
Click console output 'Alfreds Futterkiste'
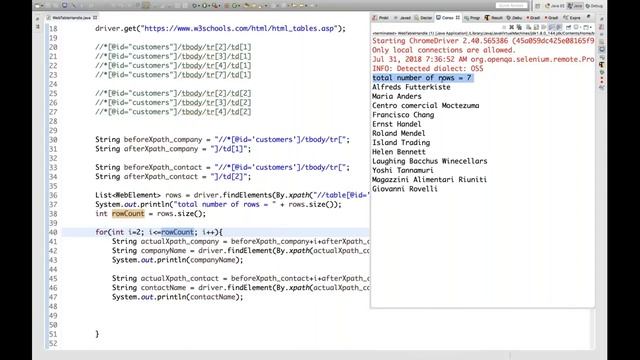pyautogui.click(x=411, y=87)
